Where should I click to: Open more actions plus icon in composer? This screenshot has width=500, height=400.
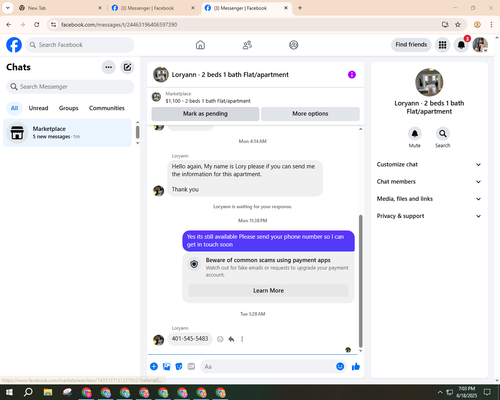[154, 367]
